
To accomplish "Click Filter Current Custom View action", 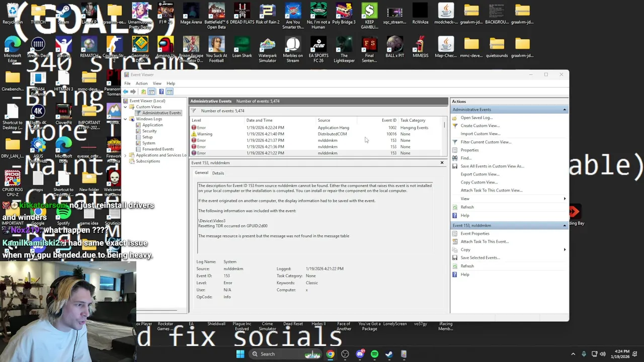I will [486, 142].
